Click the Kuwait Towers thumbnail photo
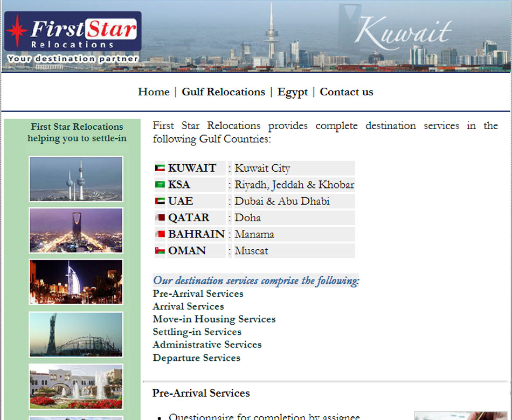512x420 pixels. click(76, 179)
